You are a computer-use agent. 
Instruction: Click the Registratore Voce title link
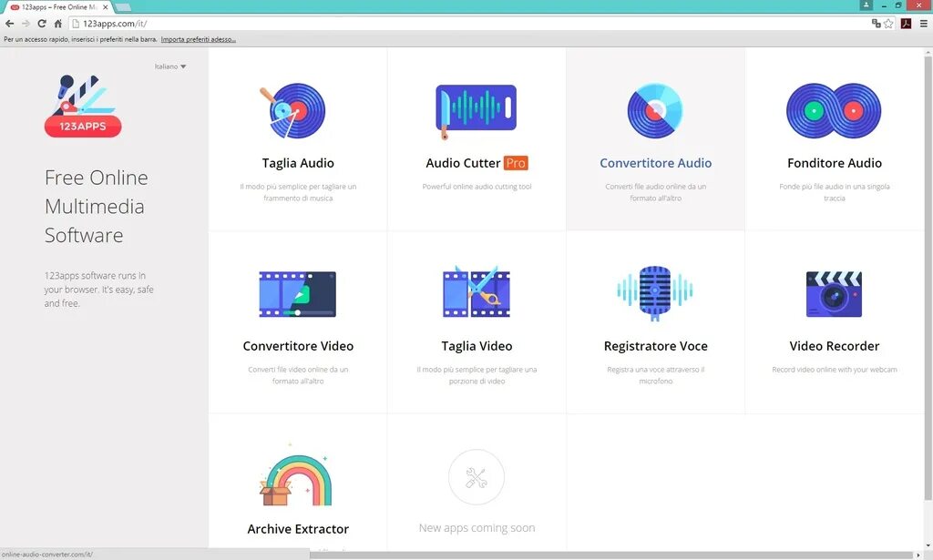click(656, 346)
